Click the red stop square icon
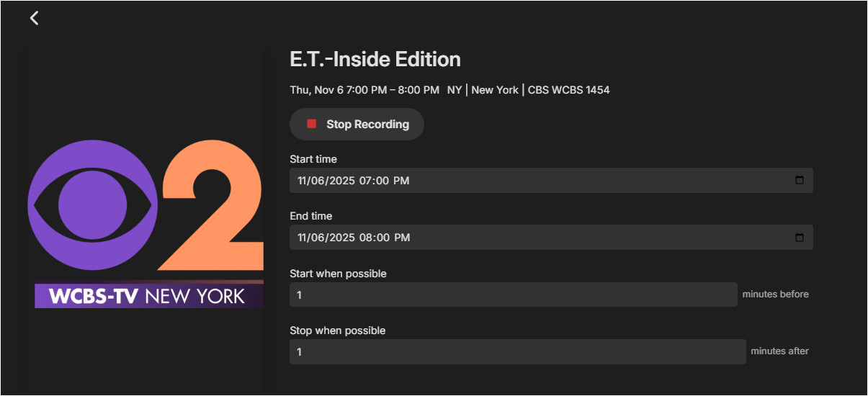The image size is (868, 396). pos(312,124)
